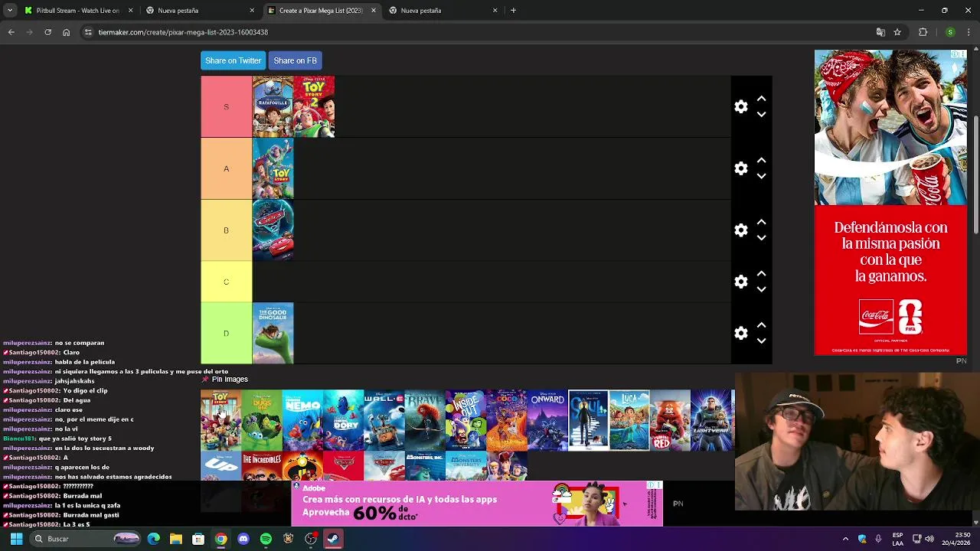This screenshot has width=980, height=551.
Task: Move B tier row down with arrow
Action: click(x=761, y=238)
